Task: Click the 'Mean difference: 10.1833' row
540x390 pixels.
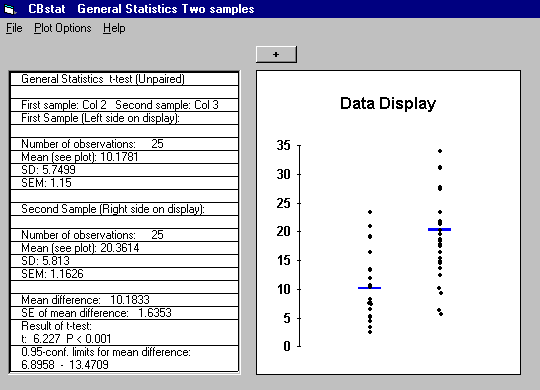Action: (124, 300)
